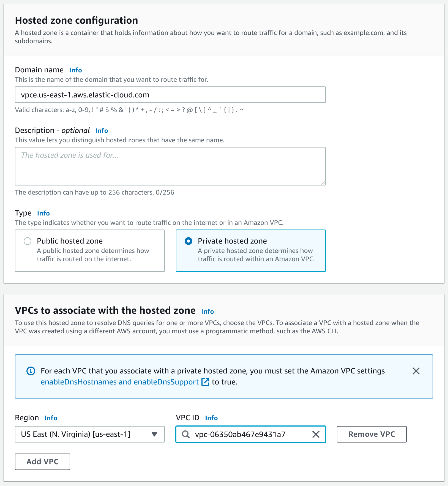Click the search icon in VPC ID field

[x=186, y=434]
